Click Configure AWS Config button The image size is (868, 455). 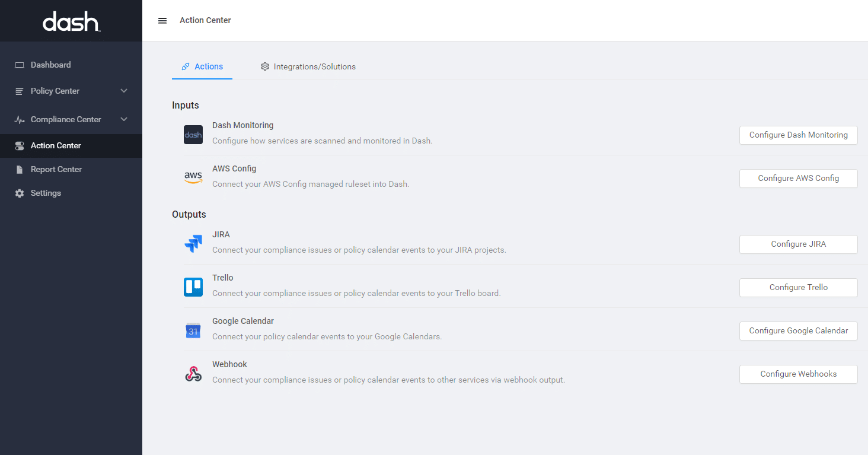coord(798,178)
